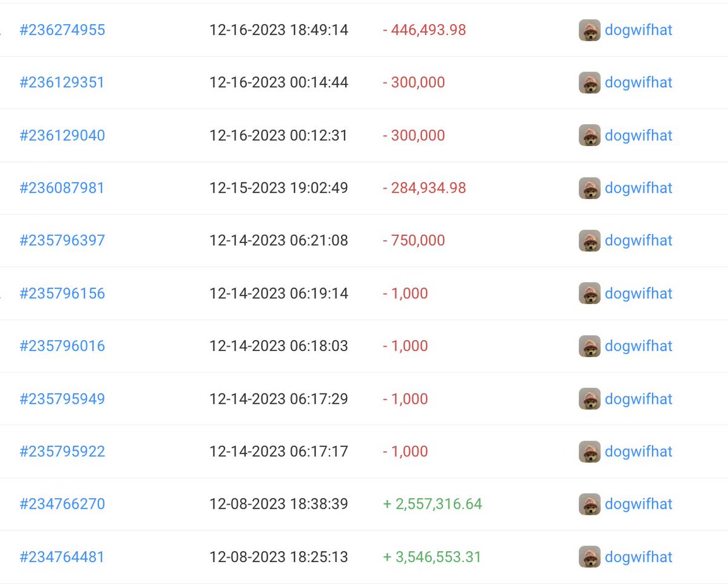This screenshot has height=585, width=728.
Task: Open dogwifhat token link for 18:49:14 row
Action: [x=639, y=30]
